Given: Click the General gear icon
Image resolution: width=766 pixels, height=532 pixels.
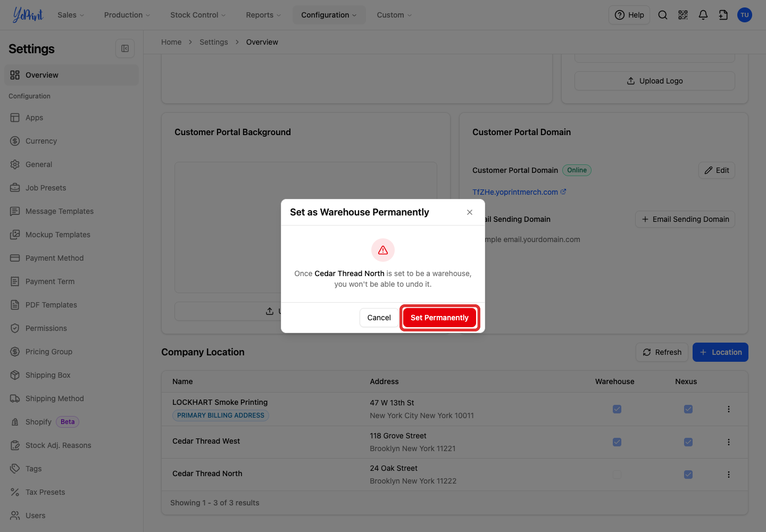Looking at the screenshot, I should tap(15, 164).
